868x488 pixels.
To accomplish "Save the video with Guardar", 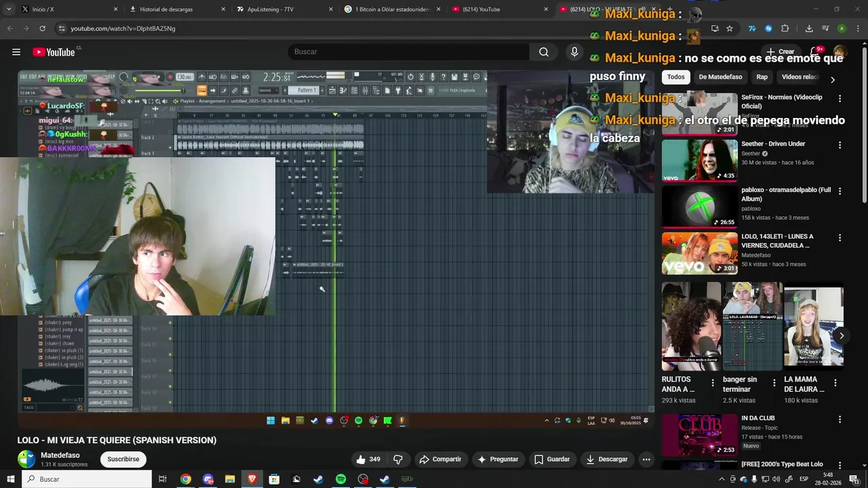I will [x=551, y=460].
